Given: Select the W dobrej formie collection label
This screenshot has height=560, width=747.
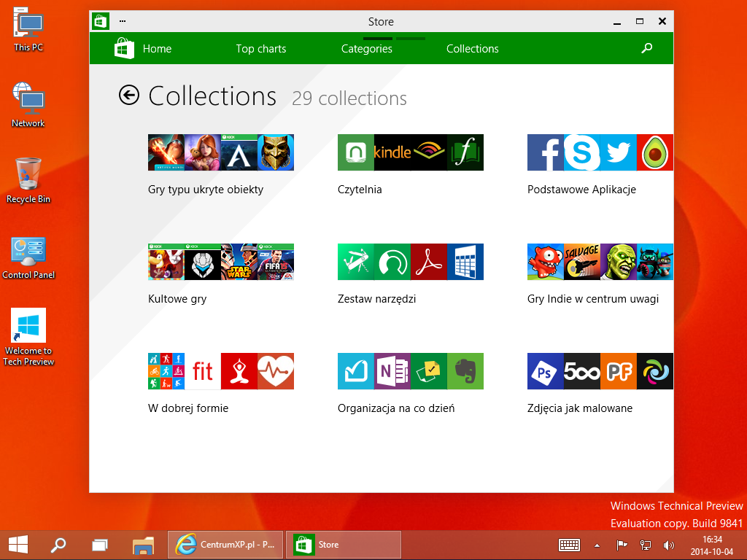Looking at the screenshot, I should tap(188, 408).
